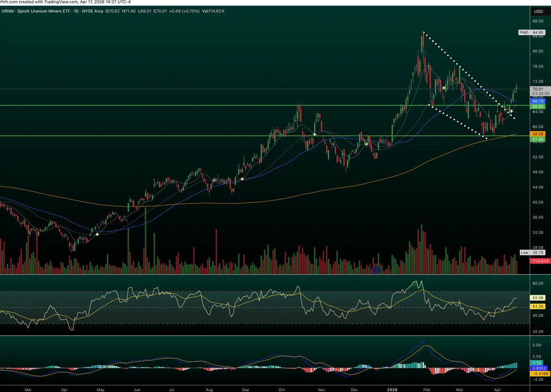Click the RSI 62.06 value label
This screenshot has height=392, width=551.
tap(538, 298)
